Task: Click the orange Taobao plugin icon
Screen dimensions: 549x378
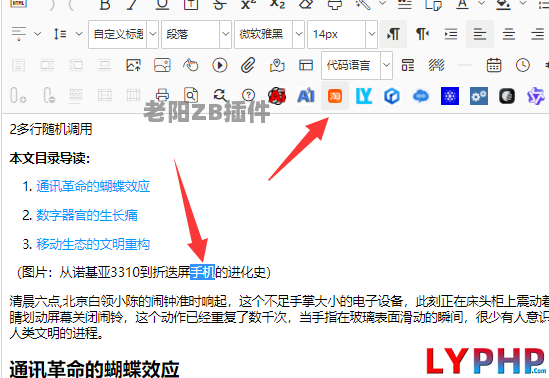Action: click(335, 96)
